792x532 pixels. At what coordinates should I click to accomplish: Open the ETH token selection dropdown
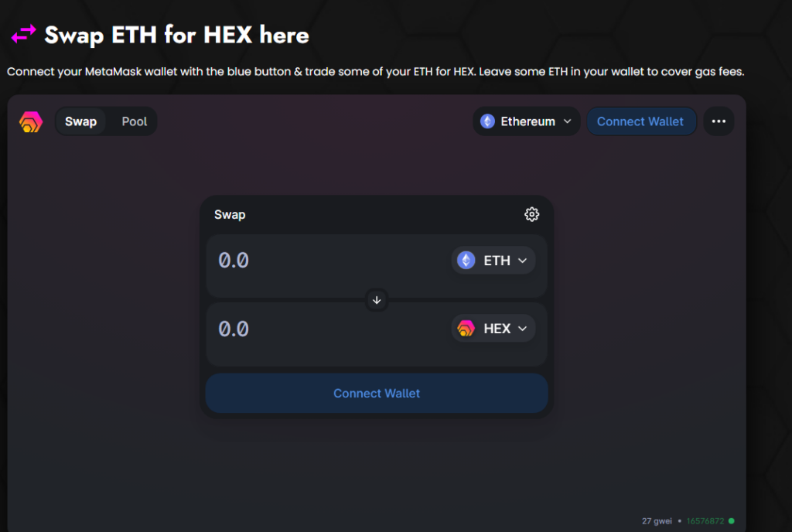(493, 261)
